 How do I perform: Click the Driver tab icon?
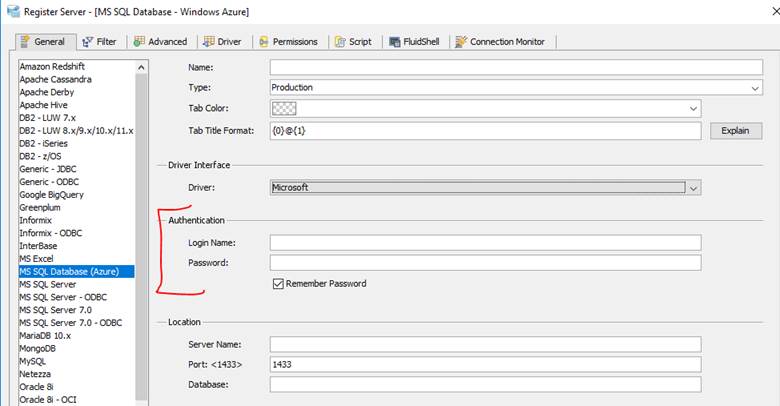(x=209, y=42)
